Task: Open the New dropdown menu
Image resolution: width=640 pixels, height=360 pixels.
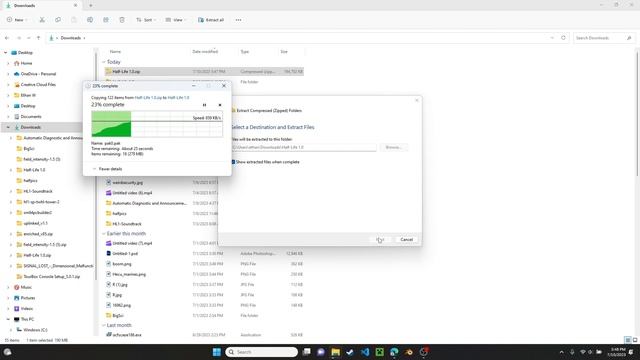Action: coord(17,20)
